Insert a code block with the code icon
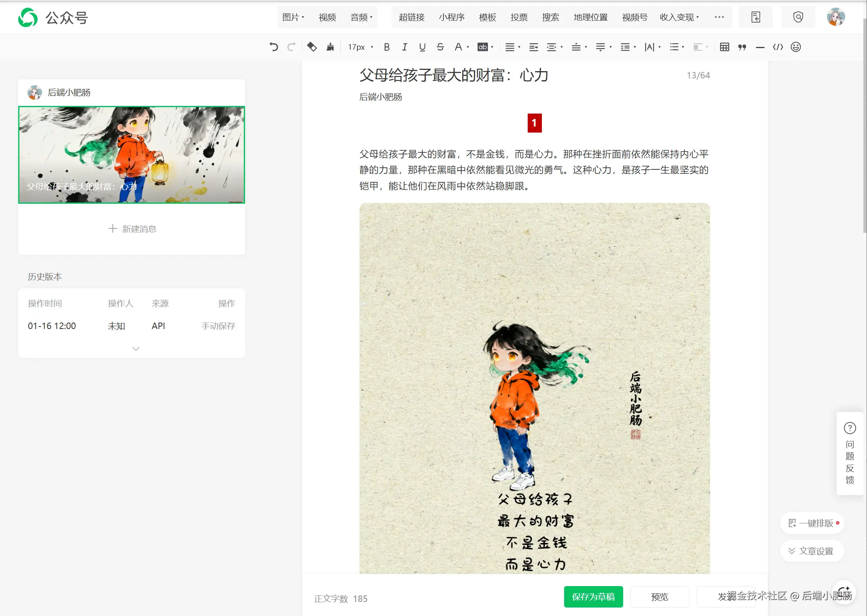This screenshot has height=616, width=867. click(x=778, y=47)
